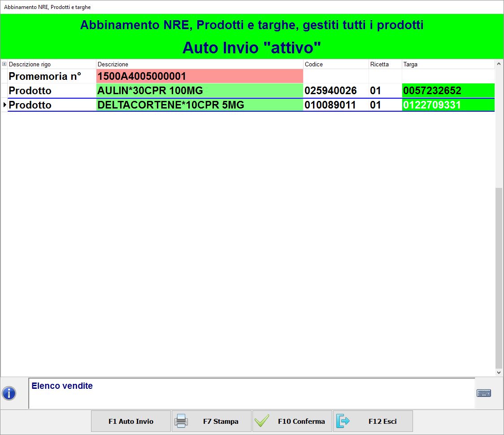Click the green checkmark confirm icon
This screenshot has width=504, height=435.
(261, 421)
